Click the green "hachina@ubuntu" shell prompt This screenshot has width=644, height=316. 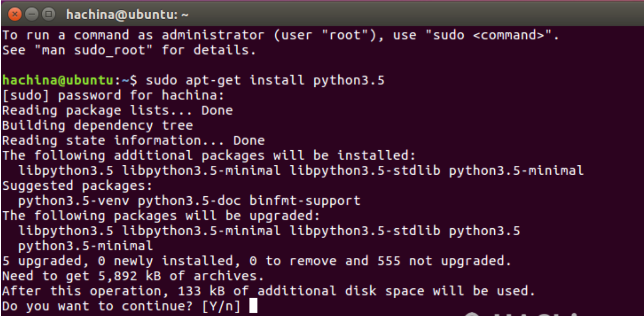pyautogui.click(x=58, y=80)
